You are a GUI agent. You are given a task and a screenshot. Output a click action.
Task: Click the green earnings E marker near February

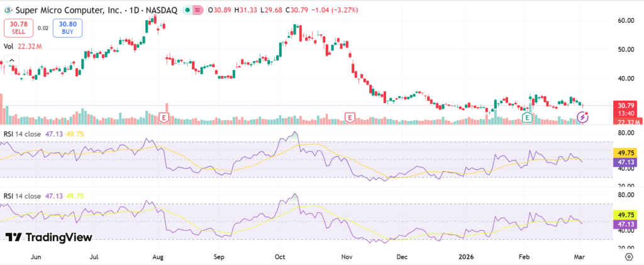(x=527, y=118)
